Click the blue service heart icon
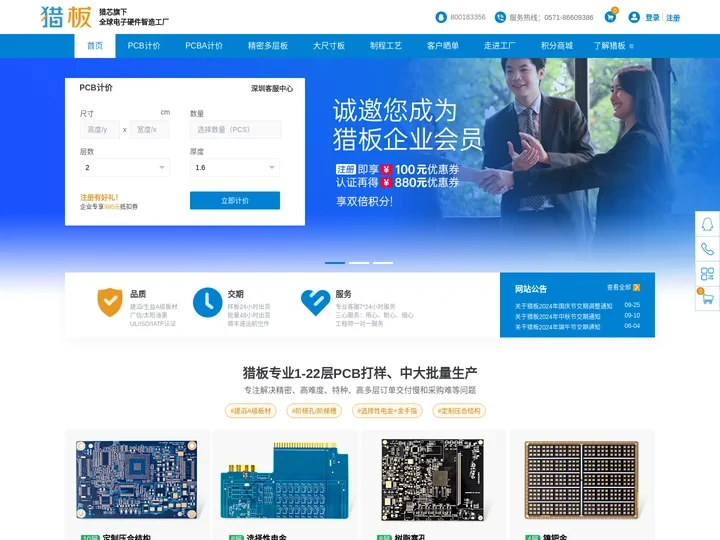The image size is (720, 540). pyautogui.click(x=315, y=303)
